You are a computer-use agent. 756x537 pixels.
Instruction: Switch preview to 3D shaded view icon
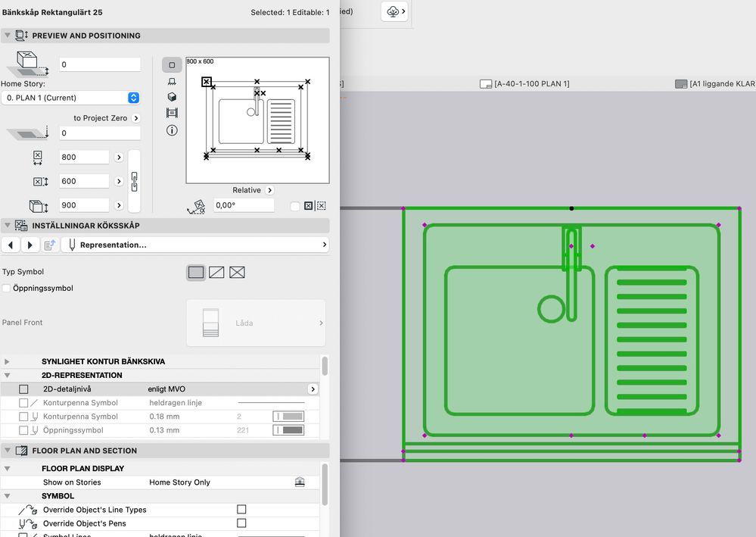tap(172, 97)
